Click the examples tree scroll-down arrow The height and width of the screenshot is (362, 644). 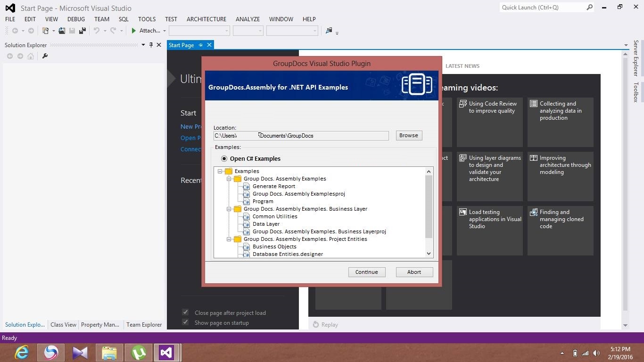(x=429, y=254)
